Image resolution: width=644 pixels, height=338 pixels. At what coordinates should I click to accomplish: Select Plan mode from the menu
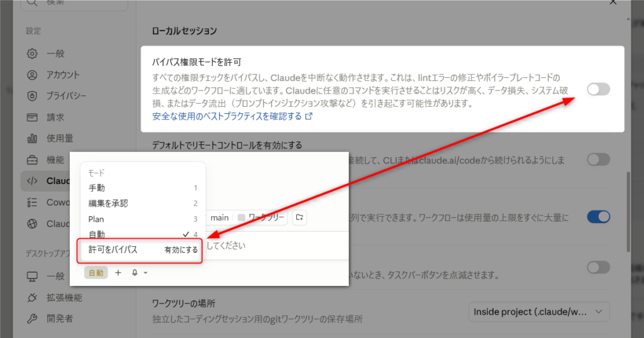143,219
